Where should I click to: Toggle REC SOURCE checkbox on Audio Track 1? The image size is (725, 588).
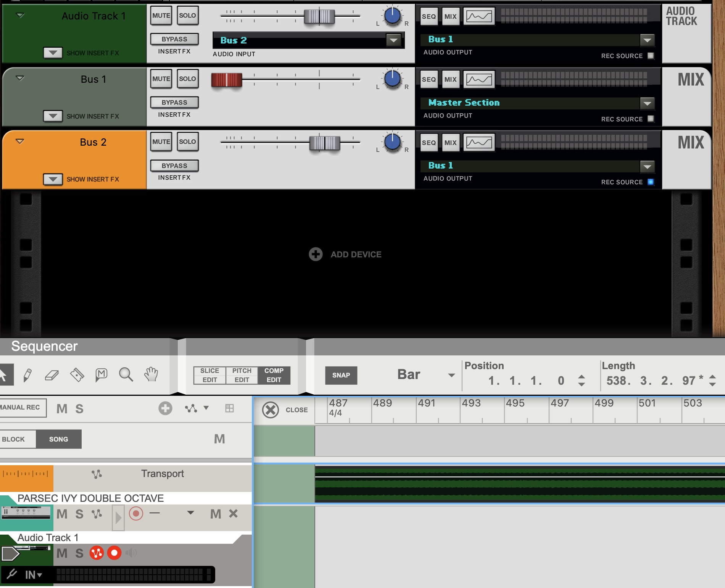click(651, 56)
